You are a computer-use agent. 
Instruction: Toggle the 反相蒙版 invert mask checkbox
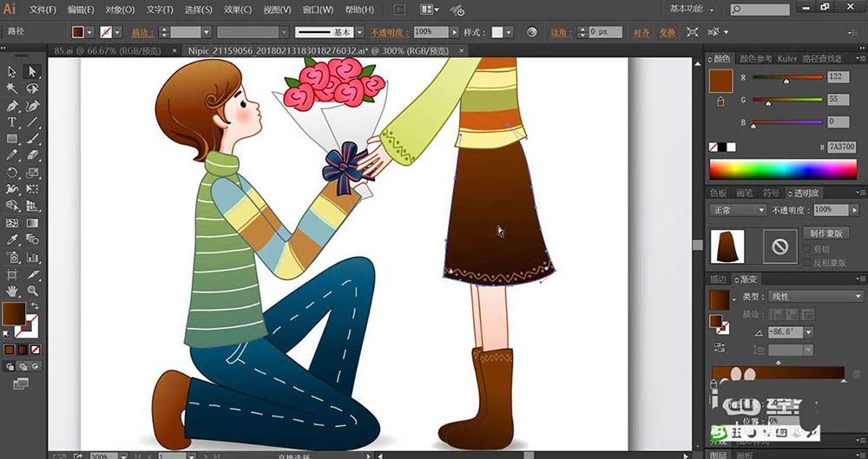click(x=807, y=262)
